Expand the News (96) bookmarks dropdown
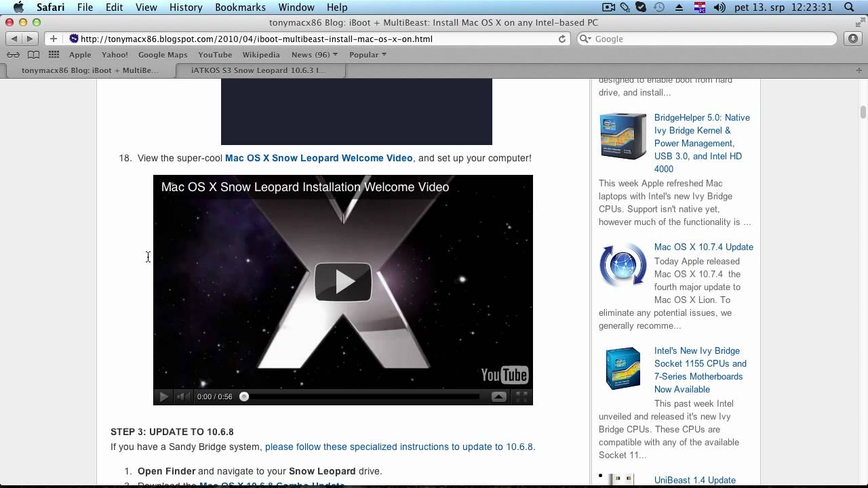 tap(315, 54)
